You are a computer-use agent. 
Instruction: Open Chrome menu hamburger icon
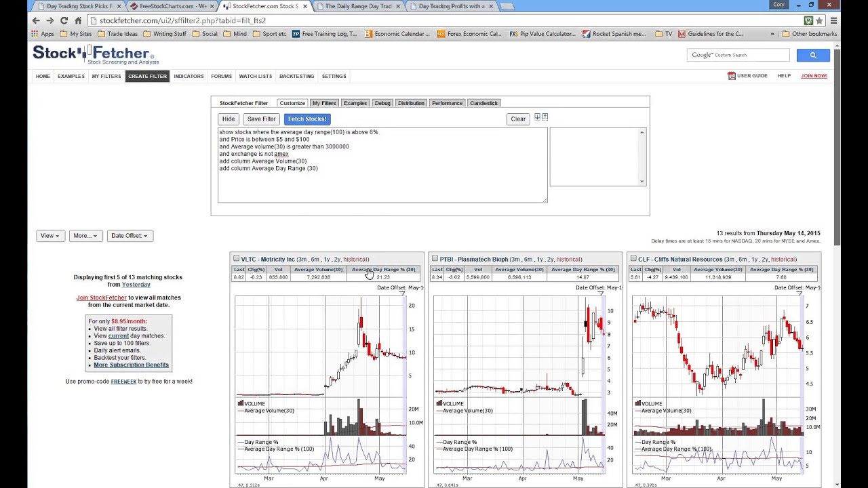833,20
